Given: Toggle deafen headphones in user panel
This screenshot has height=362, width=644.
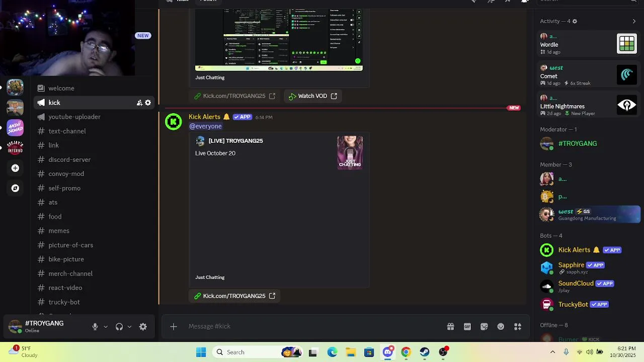Looking at the screenshot, I should (119, 327).
